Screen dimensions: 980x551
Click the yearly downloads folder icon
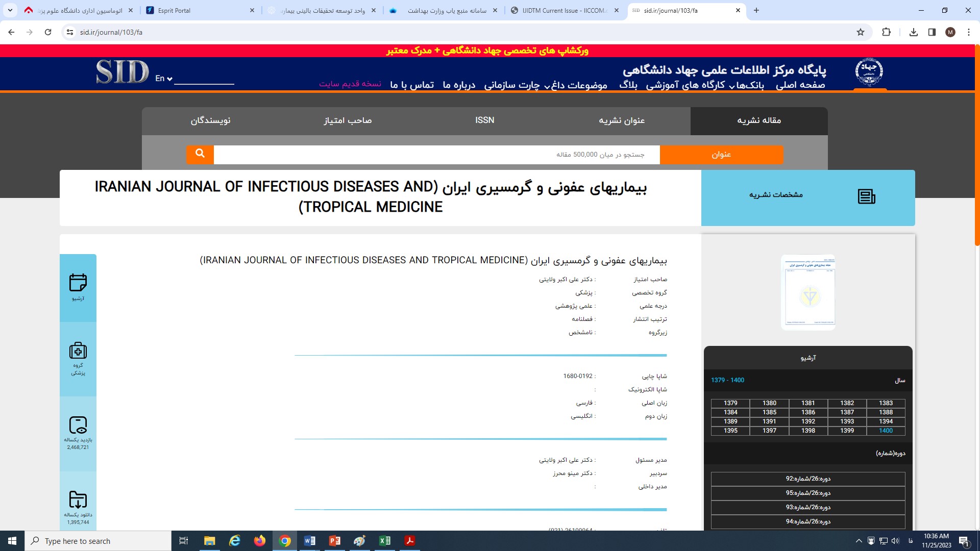pos(78,499)
